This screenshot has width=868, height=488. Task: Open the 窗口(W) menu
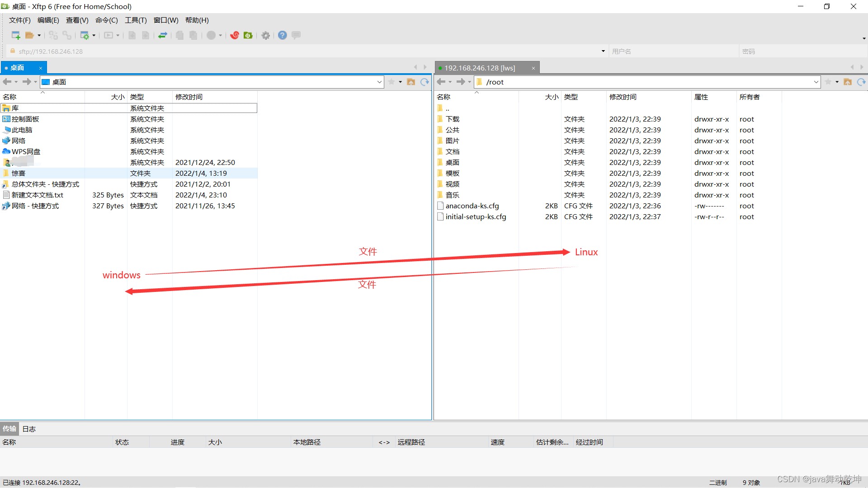click(x=166, y=20)
